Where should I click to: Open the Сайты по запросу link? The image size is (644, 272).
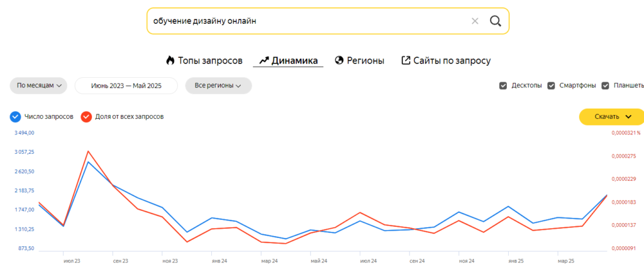(x=452, y=61)
